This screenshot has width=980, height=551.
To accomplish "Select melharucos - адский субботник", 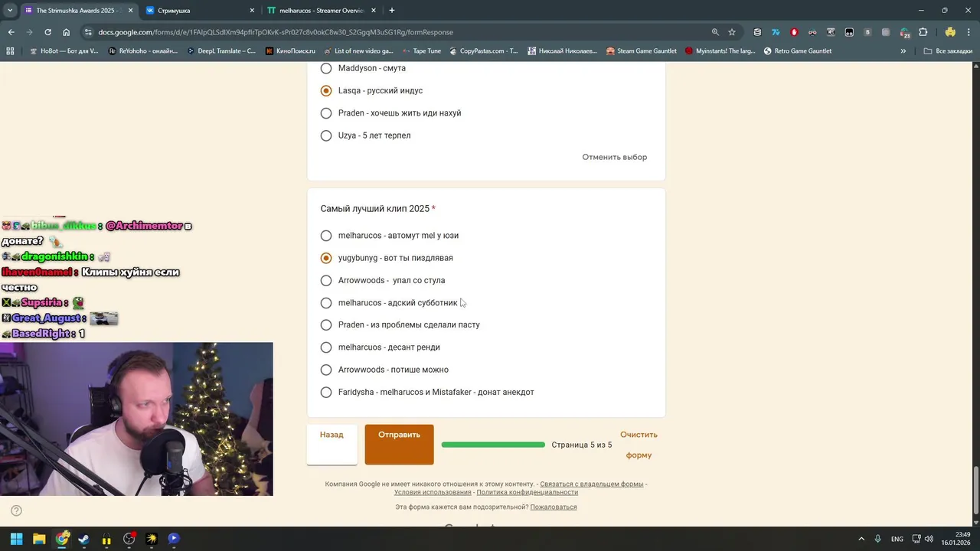I will (326, 302).
